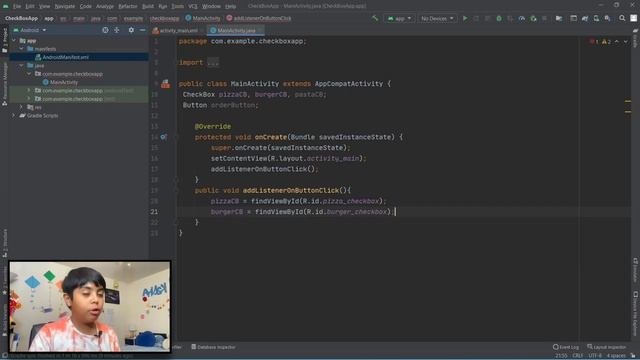Click the CRLF line separator status entry

pyautogui.click(x=578, y=356)
